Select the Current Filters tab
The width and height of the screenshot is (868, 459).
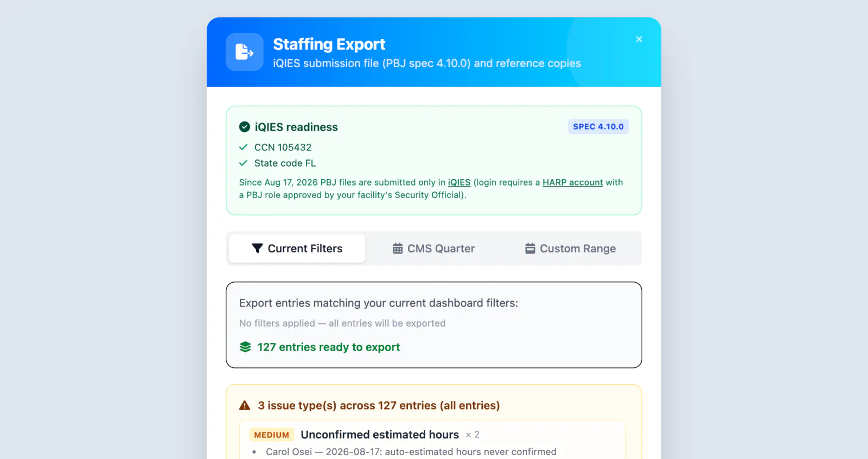coord(297,248)
